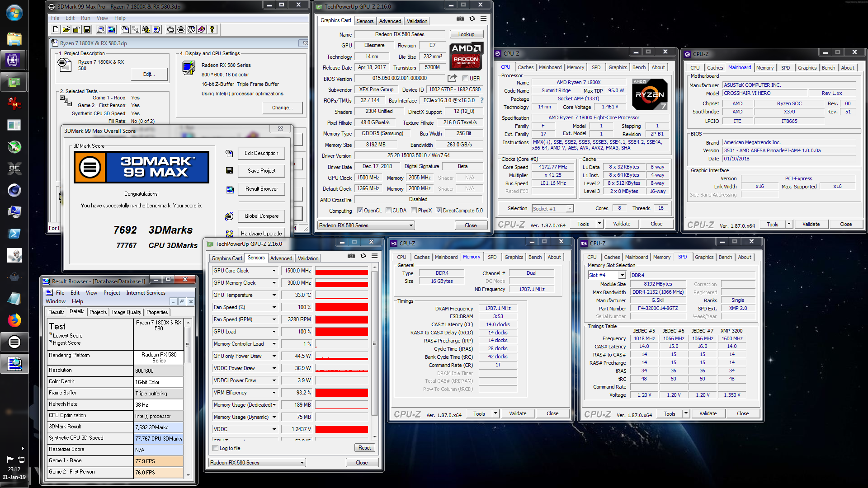Open the Windows Start orb
This screenshot has width=868, height=488.
pyautogui.click(x=14, y=13)
